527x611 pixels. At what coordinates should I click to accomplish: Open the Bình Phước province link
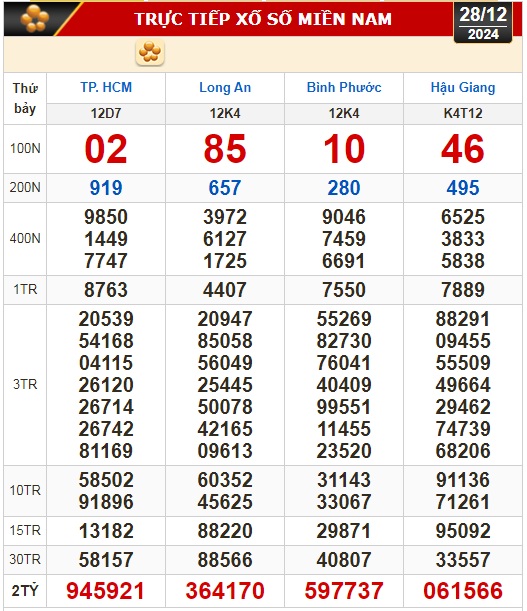coord(344,87)
